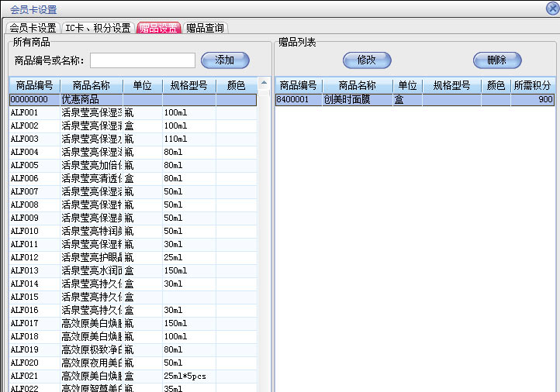Click 所需积分 column header in gift list
The image size is (560, 392).
532,85
